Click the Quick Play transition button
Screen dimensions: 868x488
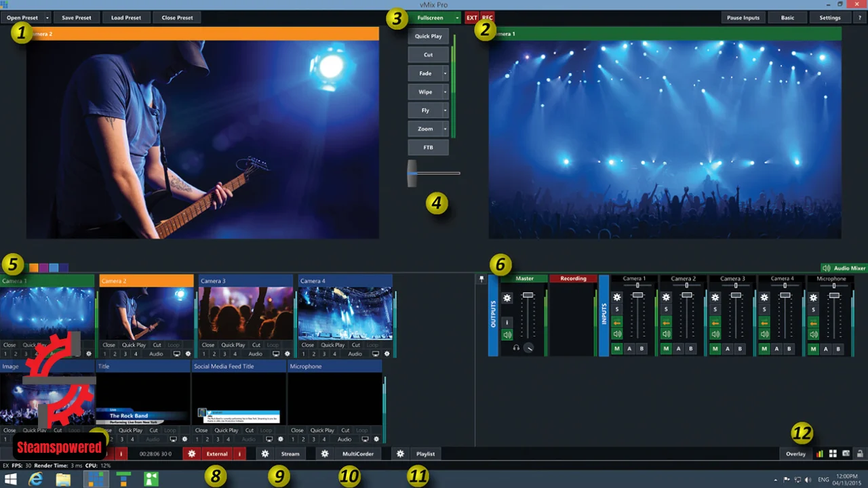[429, 36]
